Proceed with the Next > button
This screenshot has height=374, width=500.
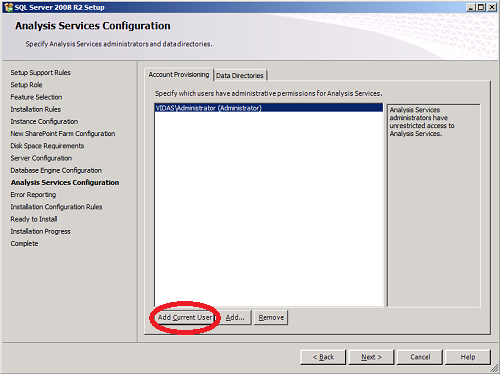[x=371, y=357]
